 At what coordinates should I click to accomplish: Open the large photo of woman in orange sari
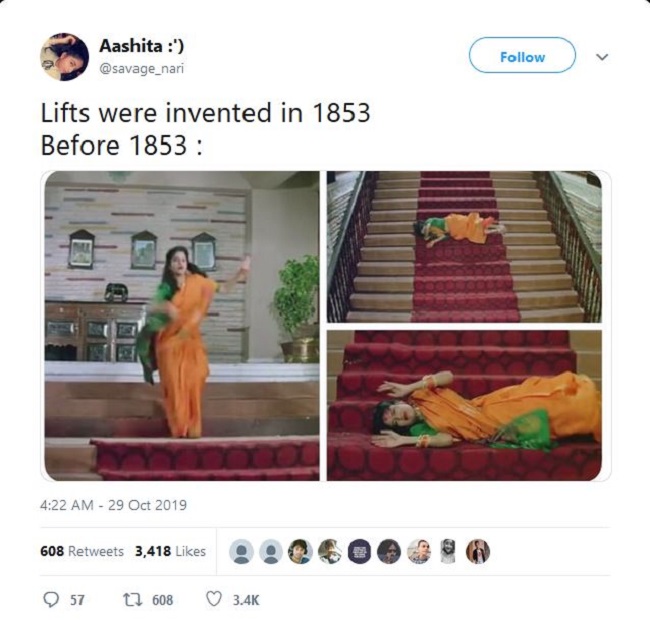pos(182,326)
